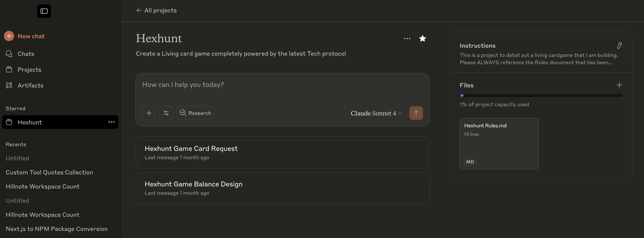This screenshot has height=238, width=644.
Task: Edit Instructions with the pencil icon
Action: (619, 46)
